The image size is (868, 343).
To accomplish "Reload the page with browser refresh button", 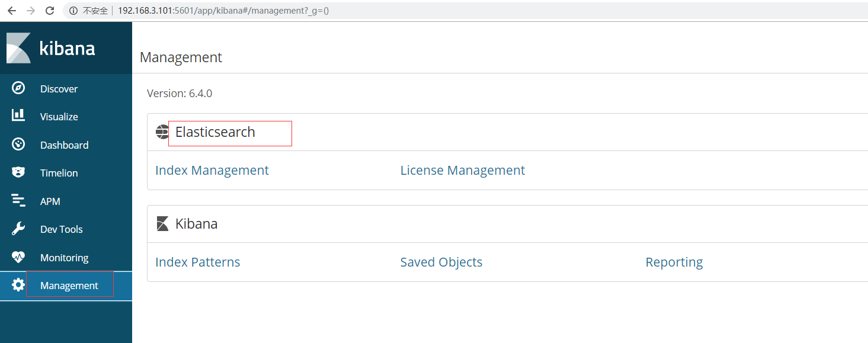I will pyautogui.click(x=50, y=11).
